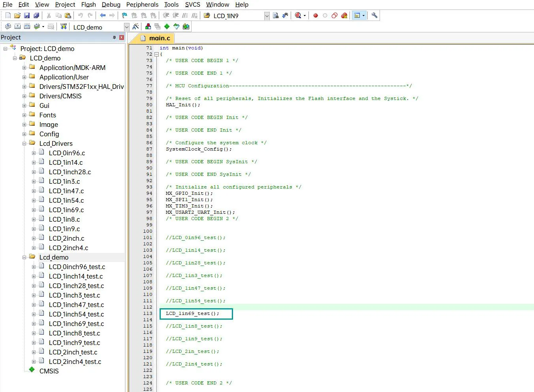Download code to flash with the LOAD icon
The height and width of the screenshot is (392, 534).
click(64, 26)
